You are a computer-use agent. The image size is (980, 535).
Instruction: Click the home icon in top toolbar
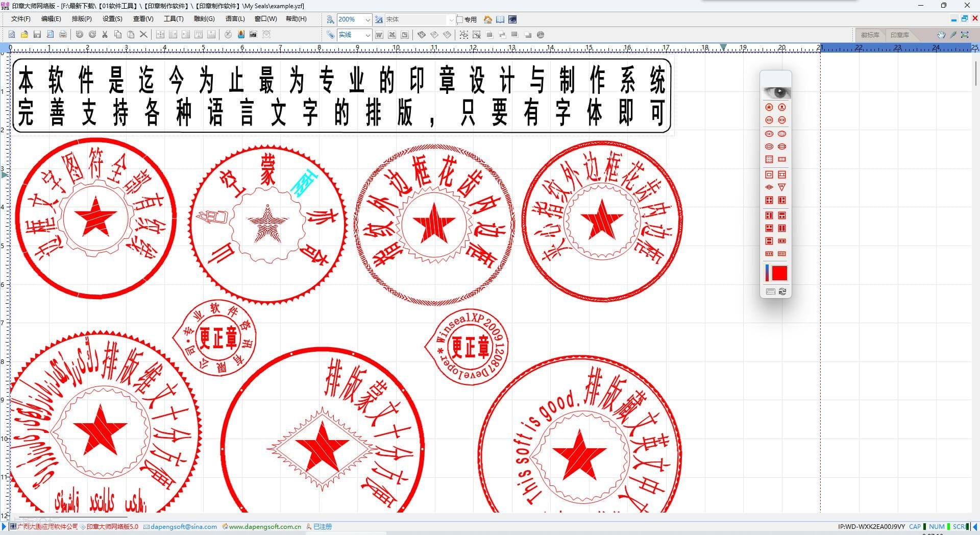488,19
